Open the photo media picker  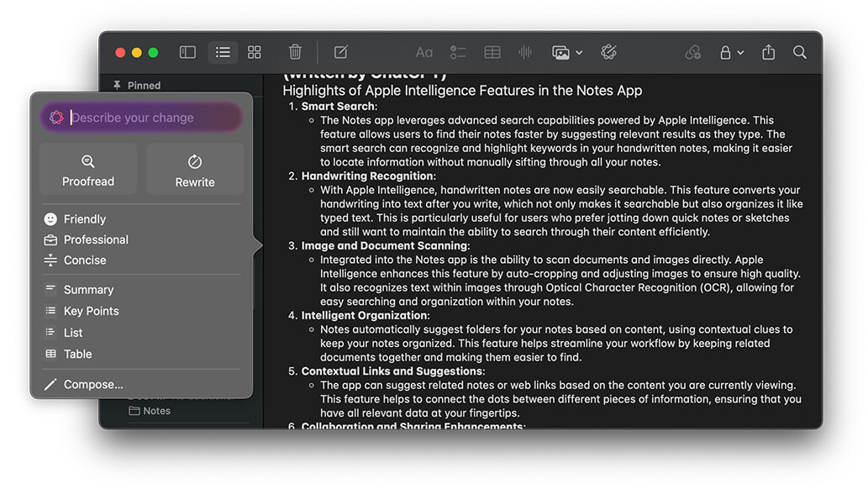560,53
